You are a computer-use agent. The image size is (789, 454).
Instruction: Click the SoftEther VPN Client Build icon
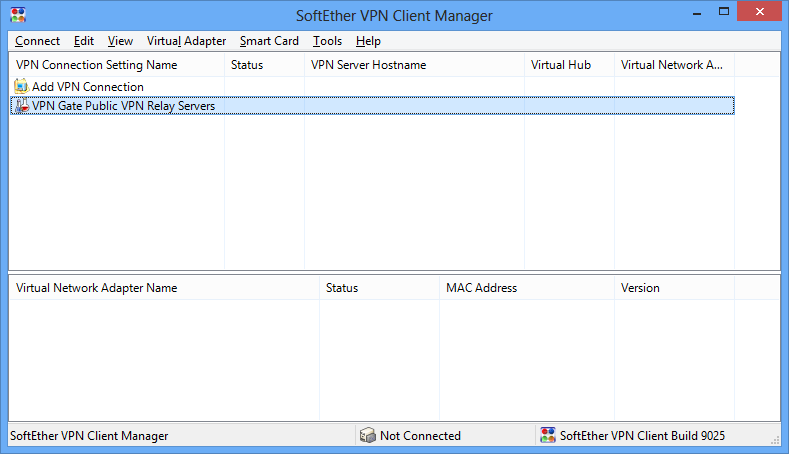pyautogui.click(x=547, y=436)
